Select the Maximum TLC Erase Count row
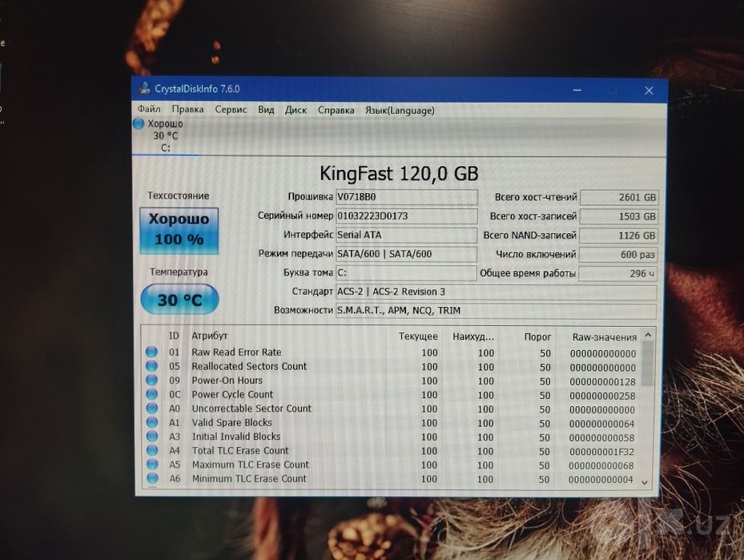This screenshot has height=560, width=744. point(392,465)
